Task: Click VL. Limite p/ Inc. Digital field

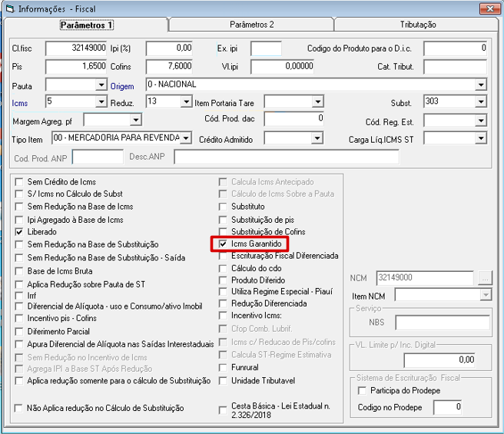Action: (x=439, y=360)
